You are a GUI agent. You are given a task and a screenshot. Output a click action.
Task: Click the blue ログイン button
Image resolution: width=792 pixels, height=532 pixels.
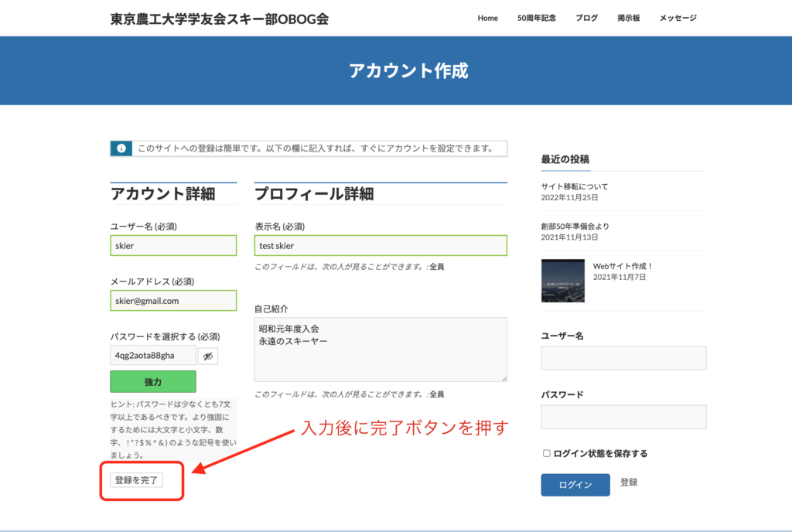575,485
